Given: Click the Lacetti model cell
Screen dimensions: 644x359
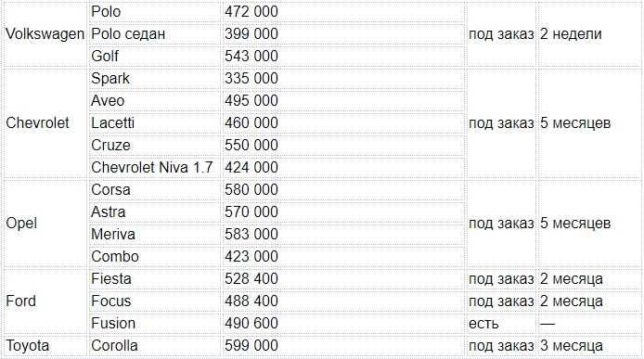Looking at the screenshot, I should (154, 122).
